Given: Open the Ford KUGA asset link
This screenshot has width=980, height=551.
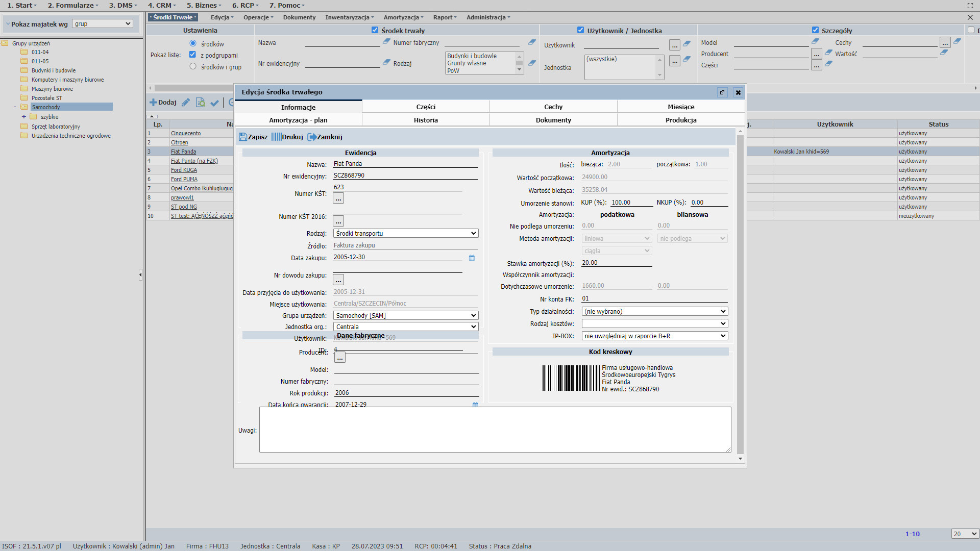Looking at the screenshot, I should pos(184,170).
